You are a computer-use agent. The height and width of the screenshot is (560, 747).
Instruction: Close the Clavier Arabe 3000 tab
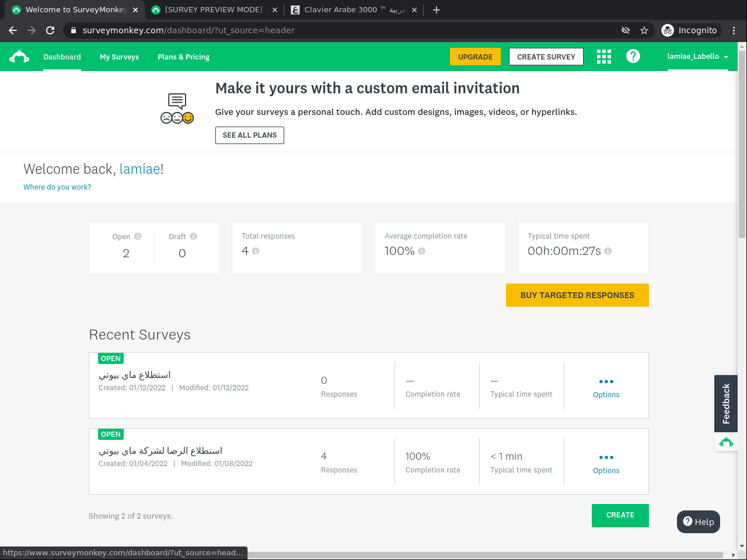[x=414, y=10]
